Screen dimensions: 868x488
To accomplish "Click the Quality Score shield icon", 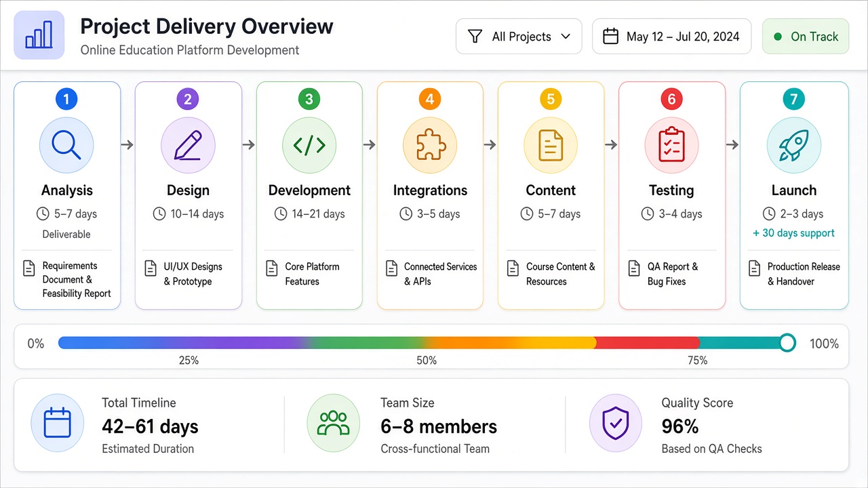I will pos(616,423).
